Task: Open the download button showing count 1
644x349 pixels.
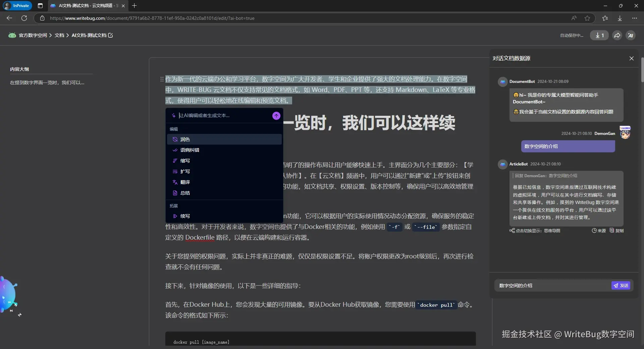Action: [599, 35]
